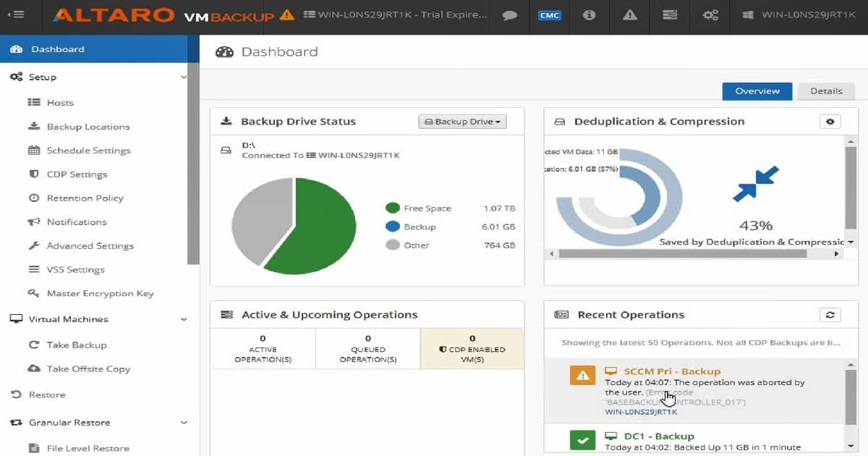Click the Backup Locations download icon
Screen dimensions: 868x456
coord(34,126)
